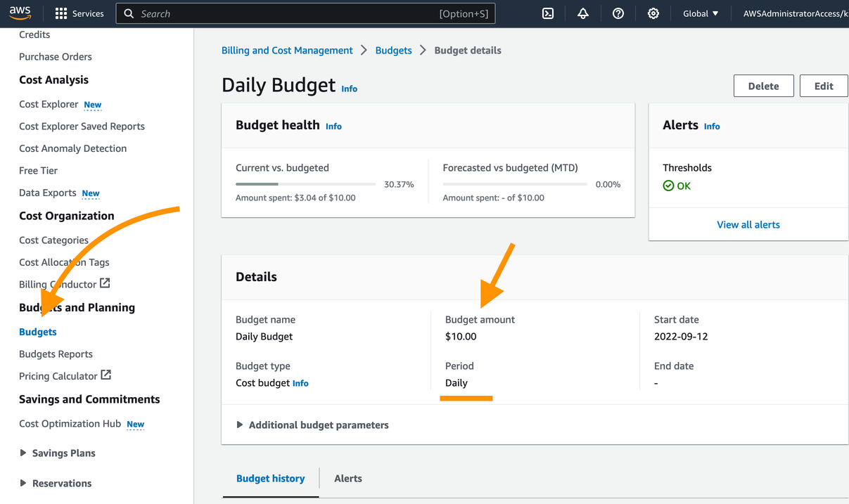The image size is (849, 504).
Task: Open the AWSAdministratorAccess account menu
Action: pos(796,13)
